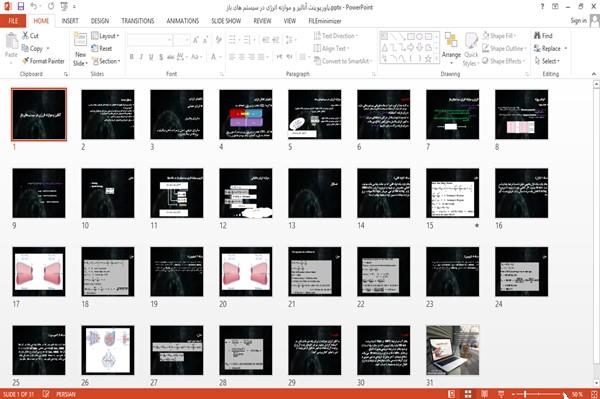Click Fit slide to window icon
Screen dimensions: 600x399
click(x=594, y=394)
